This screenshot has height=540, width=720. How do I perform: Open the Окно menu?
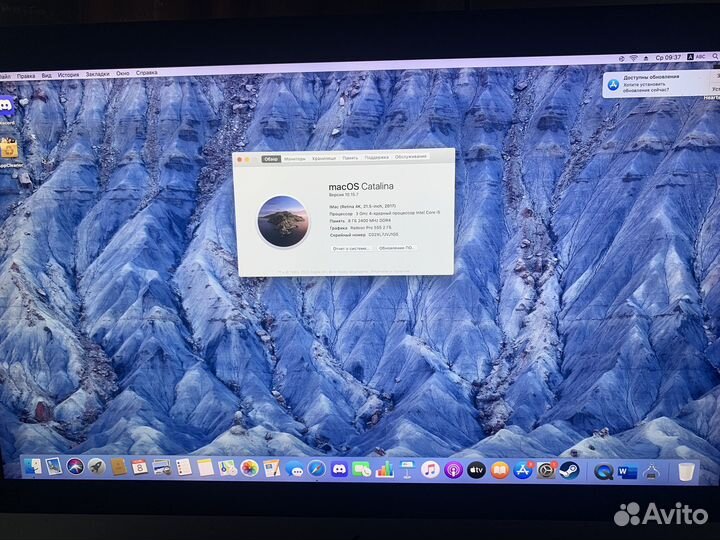(x=123, y=73)
